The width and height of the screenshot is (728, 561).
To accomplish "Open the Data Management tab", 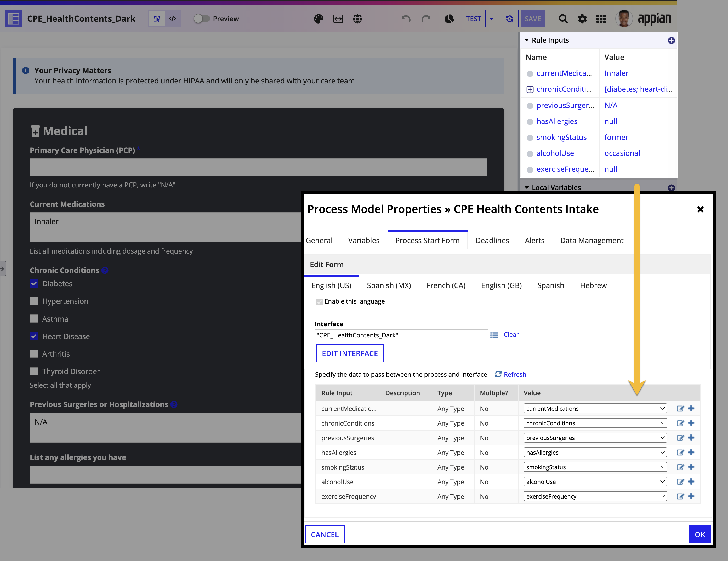I will tap(592, 241).
